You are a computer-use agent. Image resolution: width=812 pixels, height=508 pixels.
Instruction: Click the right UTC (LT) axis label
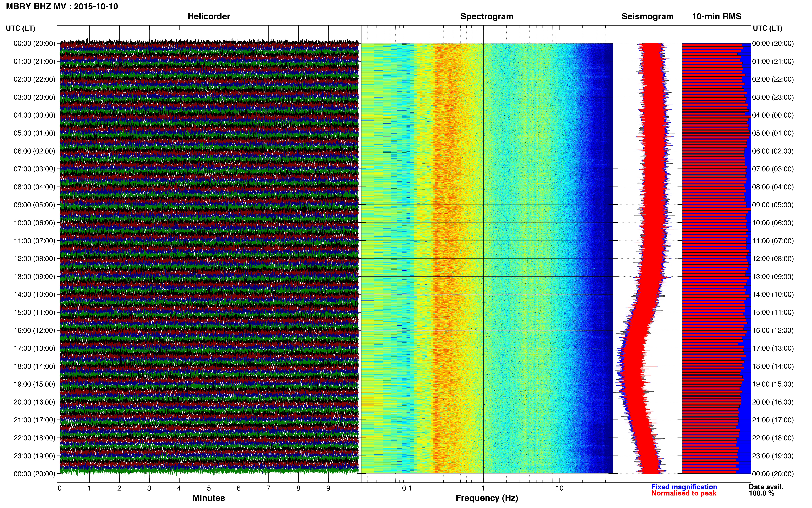(767, 28)
